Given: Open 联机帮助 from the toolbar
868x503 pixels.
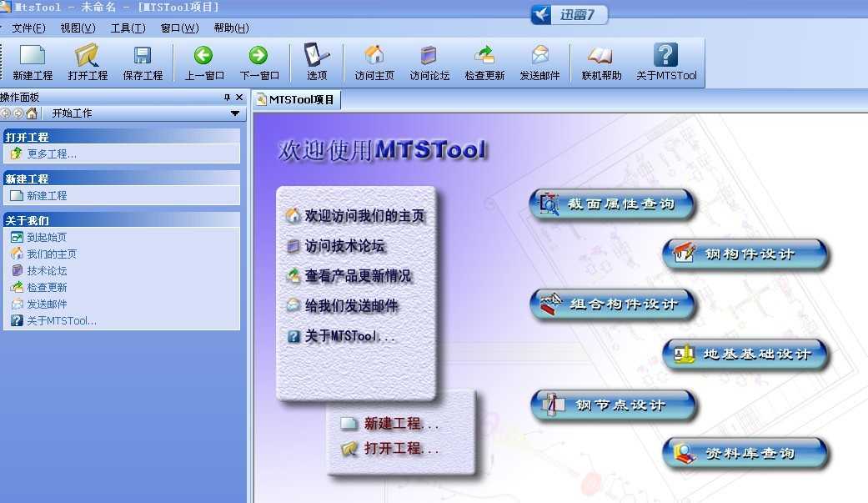Looking at the screenshot, I should coord(601,63).
